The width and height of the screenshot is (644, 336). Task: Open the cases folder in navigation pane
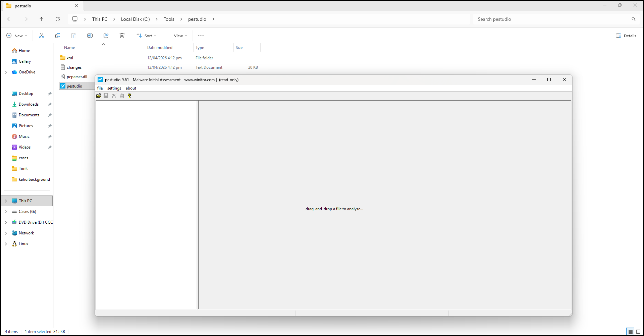(23, 158)
